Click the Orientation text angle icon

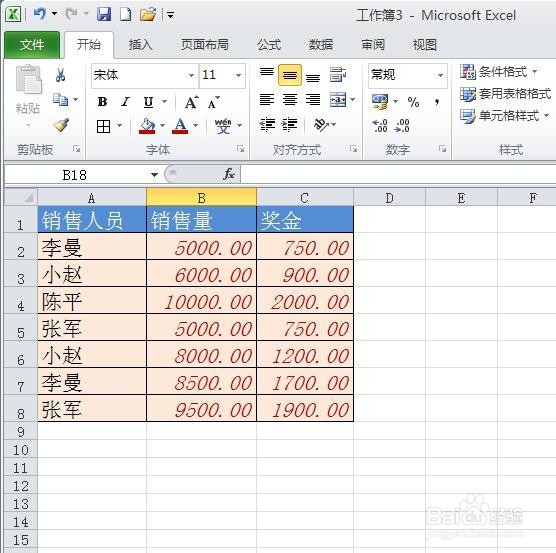(x=321, y=124)
